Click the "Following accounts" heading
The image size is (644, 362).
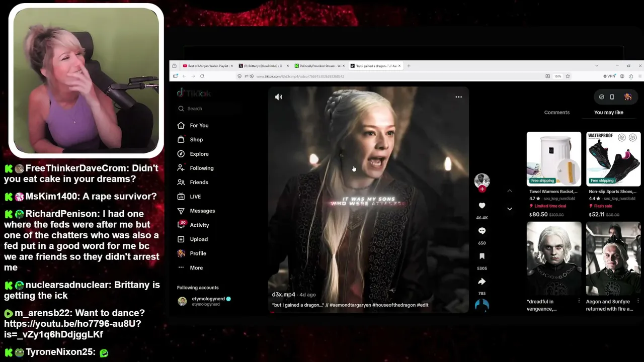pos(198,288)
